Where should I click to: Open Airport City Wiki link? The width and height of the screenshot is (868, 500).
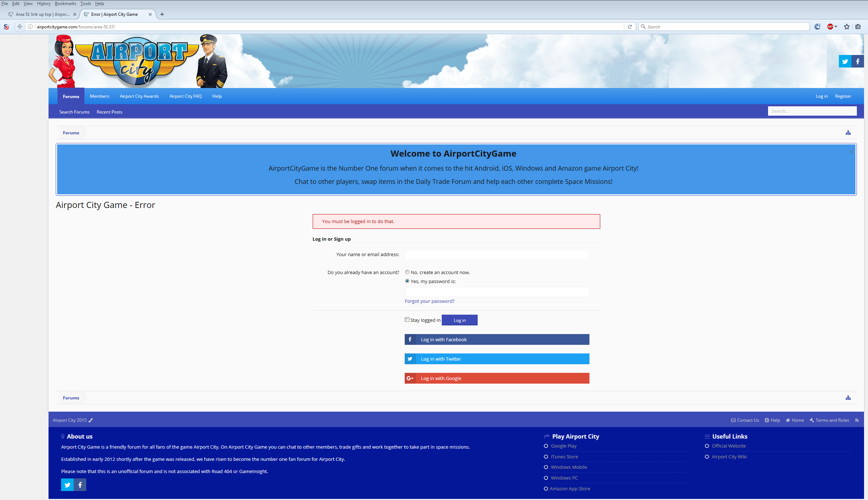[729, 457]
